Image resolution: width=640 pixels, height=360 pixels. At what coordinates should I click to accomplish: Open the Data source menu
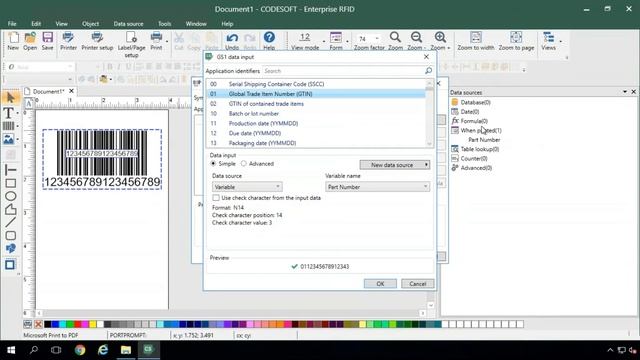128,24
